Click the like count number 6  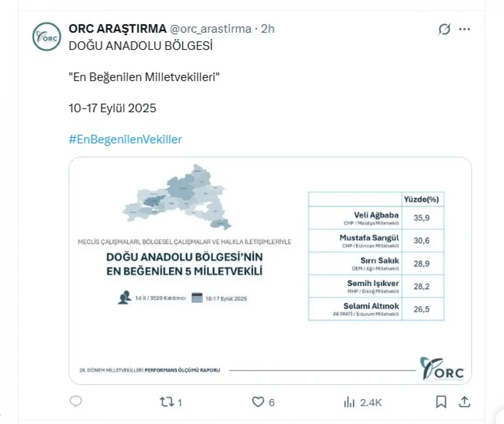tap(272, 402)
